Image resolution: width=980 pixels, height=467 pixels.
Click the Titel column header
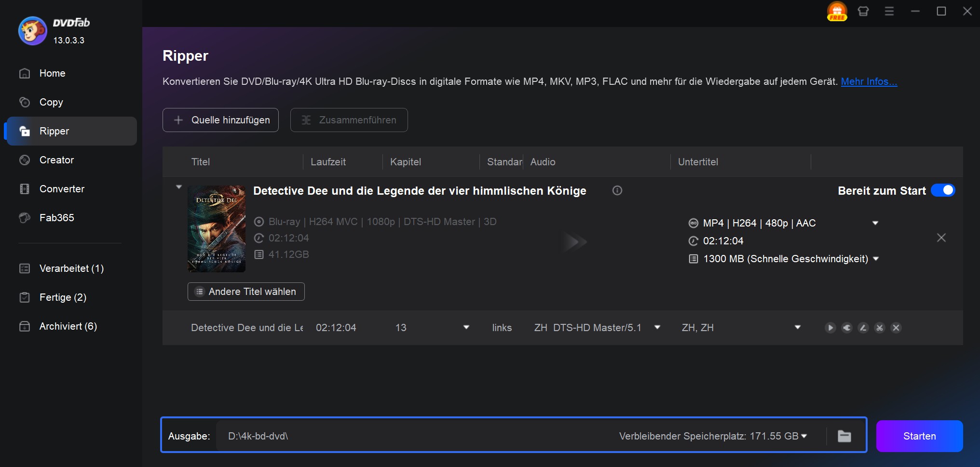201,162
